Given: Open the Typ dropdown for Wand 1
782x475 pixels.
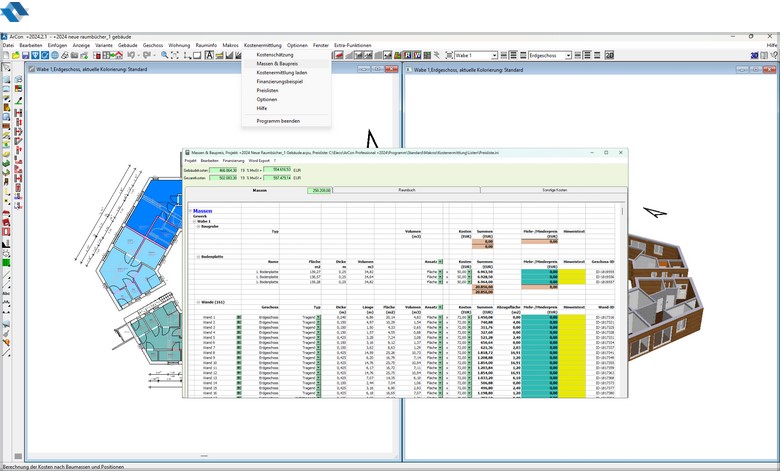Looking at the screenshot, I should 318,317.
